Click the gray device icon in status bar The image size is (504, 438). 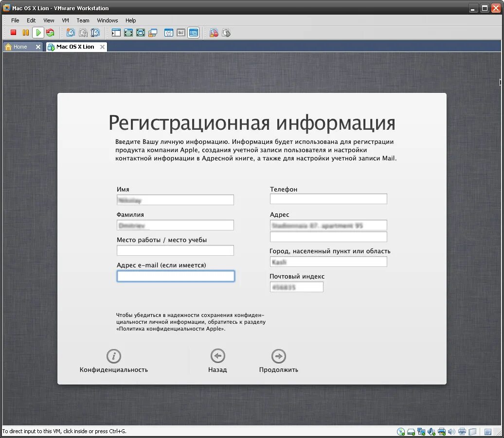pyautogui.click(x=472, y=432)
